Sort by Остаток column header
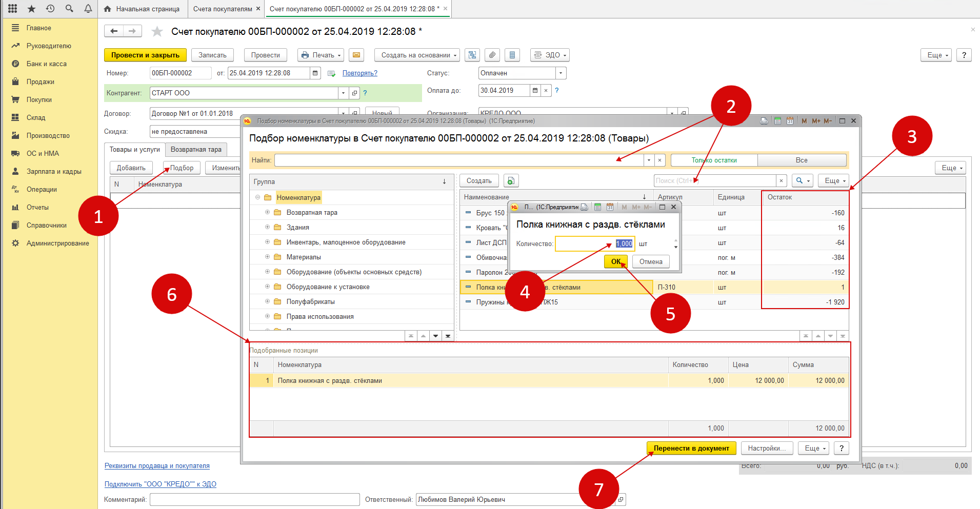 [805, 197]
